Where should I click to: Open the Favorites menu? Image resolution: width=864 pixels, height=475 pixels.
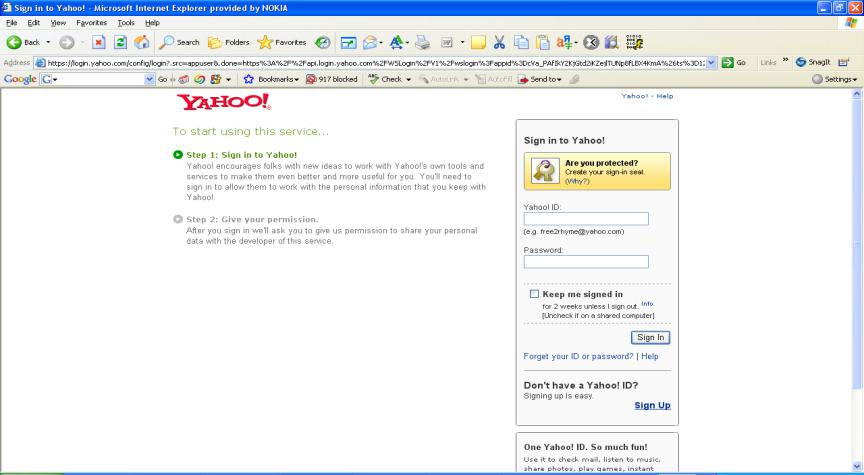click(91, 23)
